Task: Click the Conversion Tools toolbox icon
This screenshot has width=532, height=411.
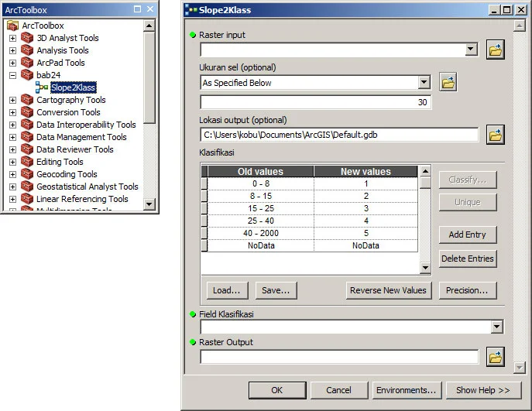Action: click(x=27, y=112)
